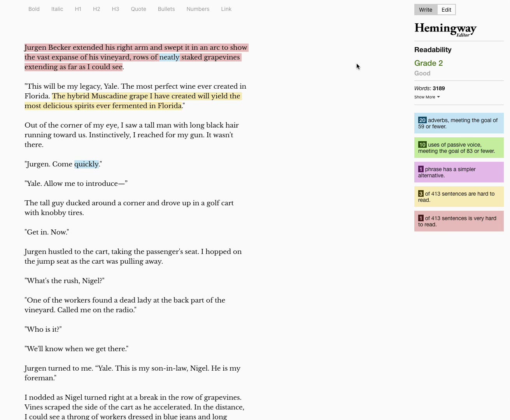Apply Bold formatting from the toolbar

[x=34, y=9]
